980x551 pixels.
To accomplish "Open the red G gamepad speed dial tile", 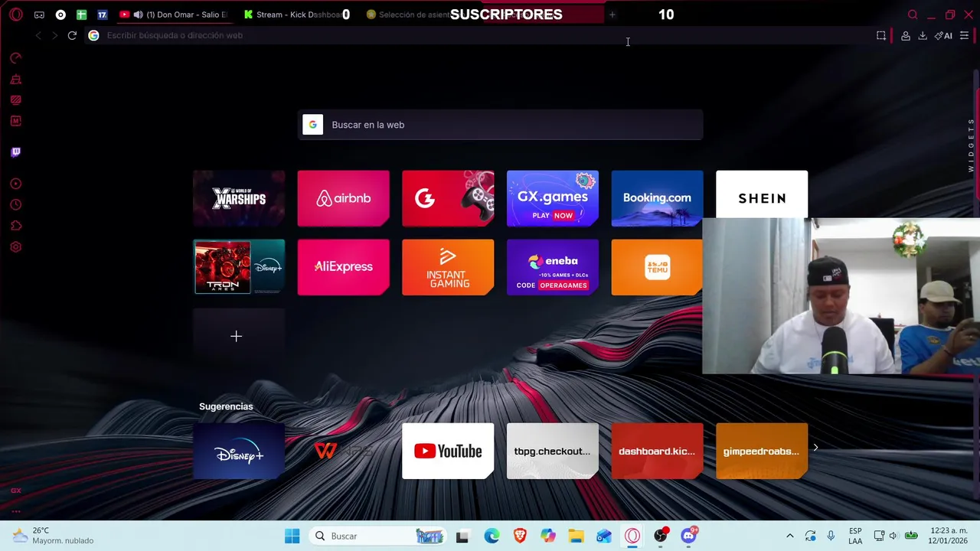I will 448,198.
